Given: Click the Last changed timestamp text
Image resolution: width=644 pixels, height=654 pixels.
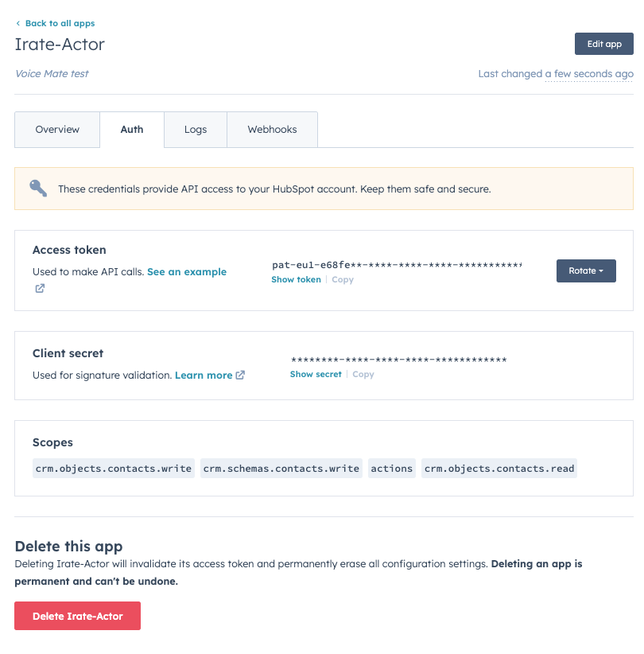Looking at the screenshot, I should (556, 74).
